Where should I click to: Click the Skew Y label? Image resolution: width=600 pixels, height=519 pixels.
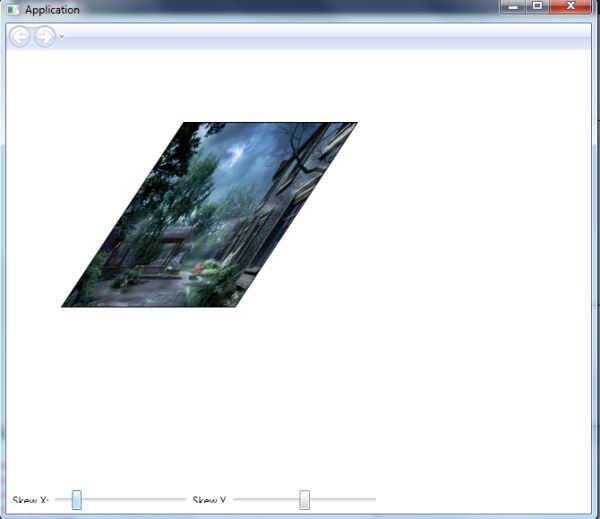[x=209, y=500]
